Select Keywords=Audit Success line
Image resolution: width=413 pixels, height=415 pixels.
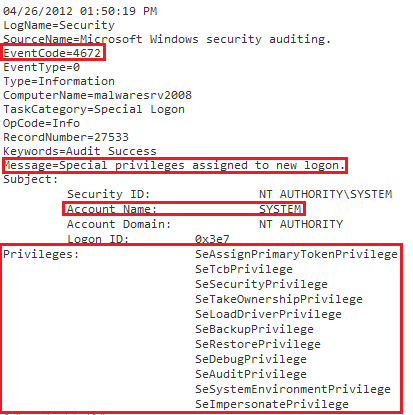point(80,151)
